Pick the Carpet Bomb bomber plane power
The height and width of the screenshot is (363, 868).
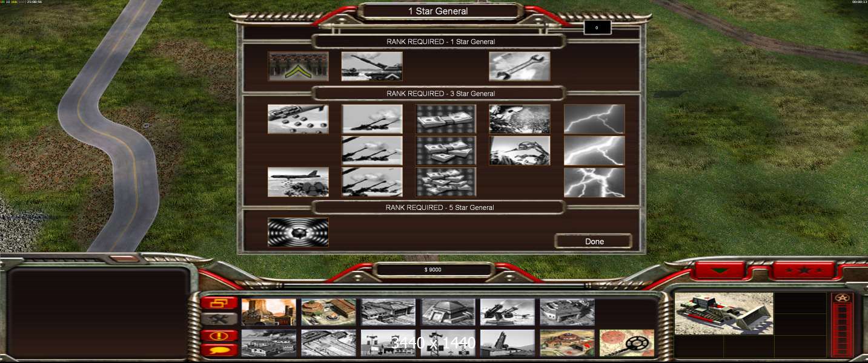[298, 182]
